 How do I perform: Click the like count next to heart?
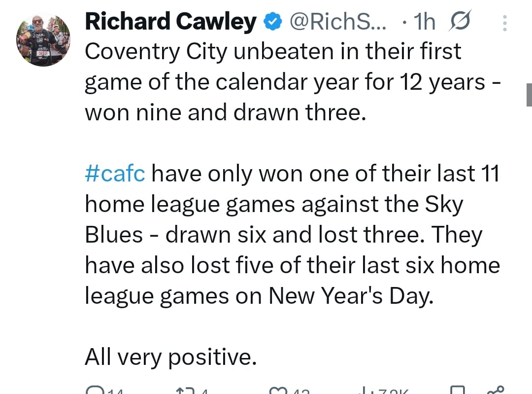[x=300, y=392]
